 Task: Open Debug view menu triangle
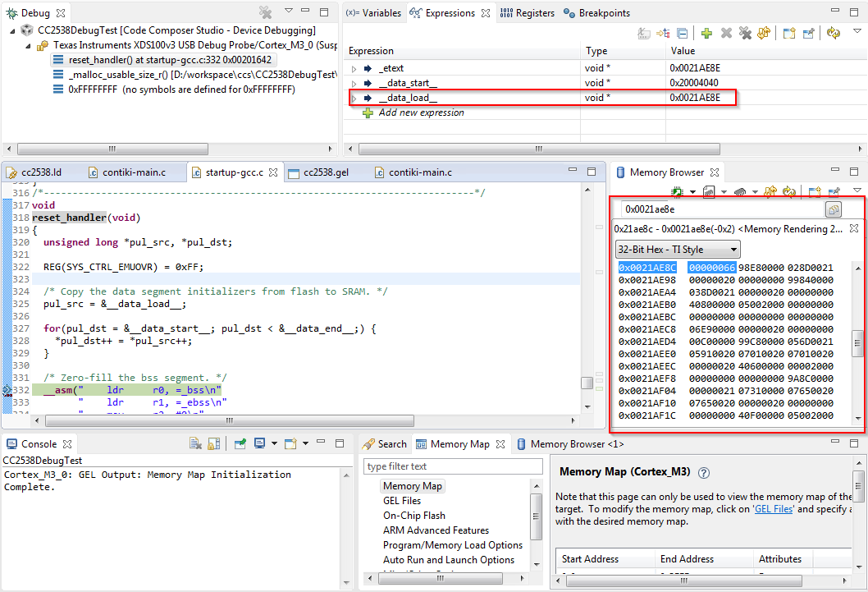coord(289,11)
